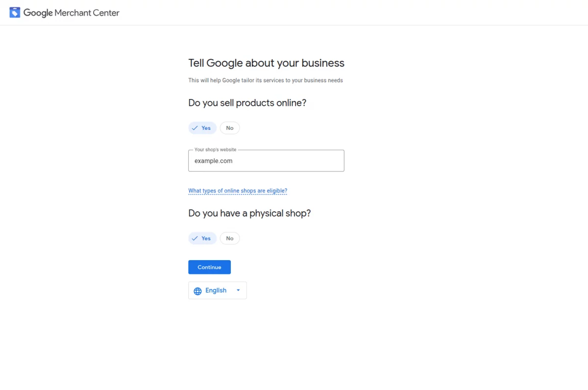
Task: Click the dropdown arrow next to English
Action: [238, 290]
